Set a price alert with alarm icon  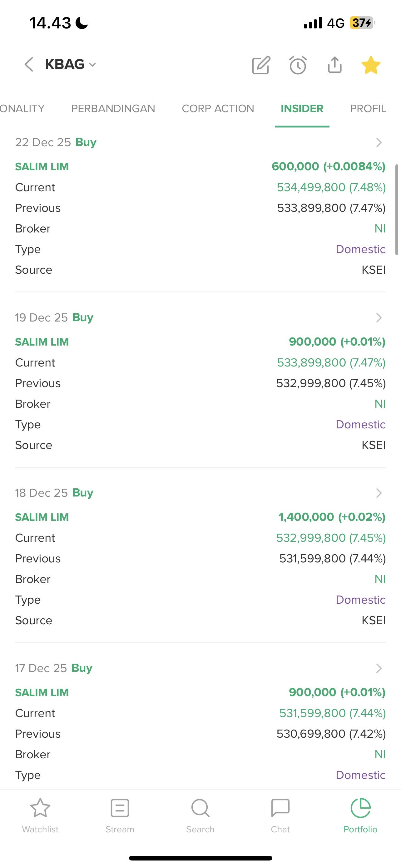pyautogui.click(x=298, y=65)
